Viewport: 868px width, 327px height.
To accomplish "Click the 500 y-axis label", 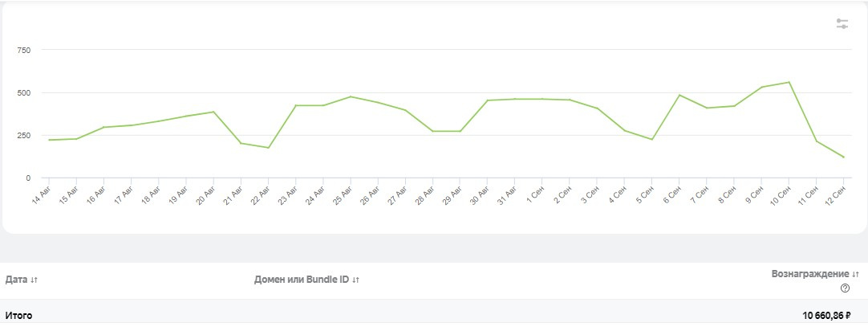I will [x=23, y=92].
